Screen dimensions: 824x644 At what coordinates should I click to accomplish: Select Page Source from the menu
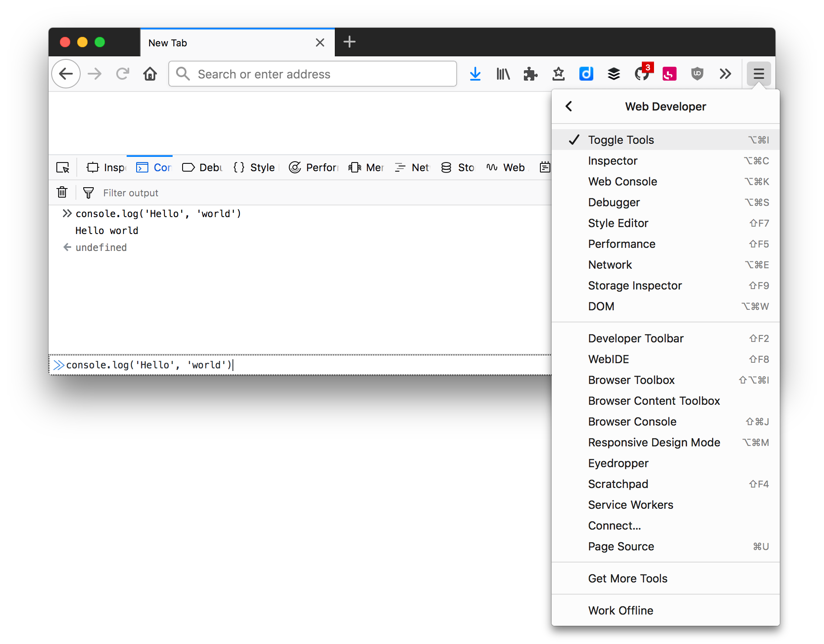(621, 546)
